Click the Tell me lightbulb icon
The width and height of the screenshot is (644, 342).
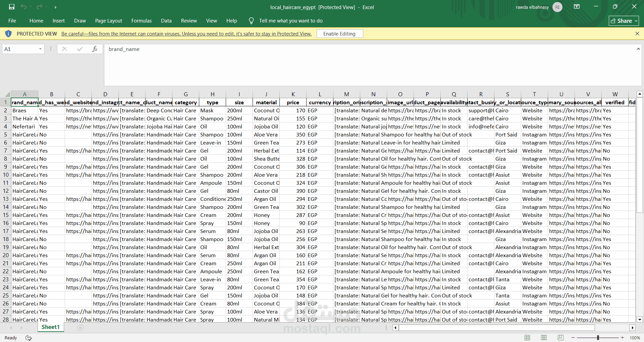pos(251,21)
